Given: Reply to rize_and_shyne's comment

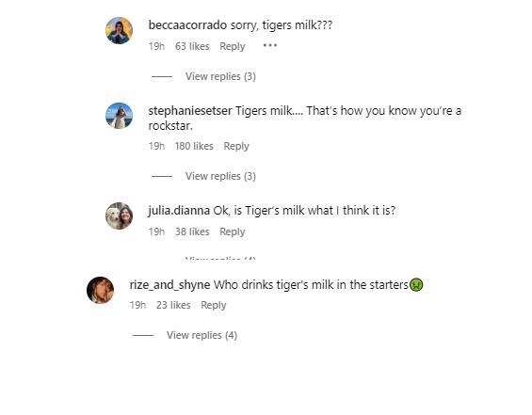Looking at the screenshot, I should click(x=214, y=305).
